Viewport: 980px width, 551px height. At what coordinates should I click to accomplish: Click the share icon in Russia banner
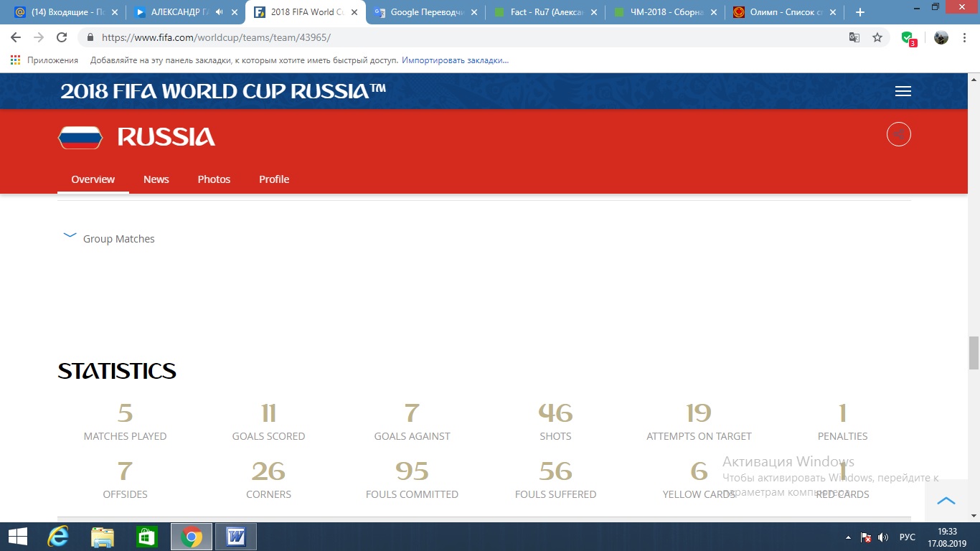coord(899,134)
